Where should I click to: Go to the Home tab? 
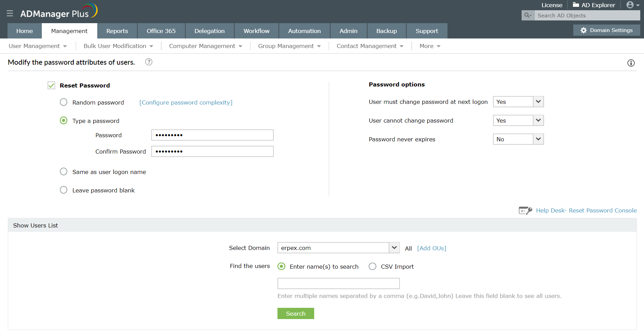tap(24, 31)
